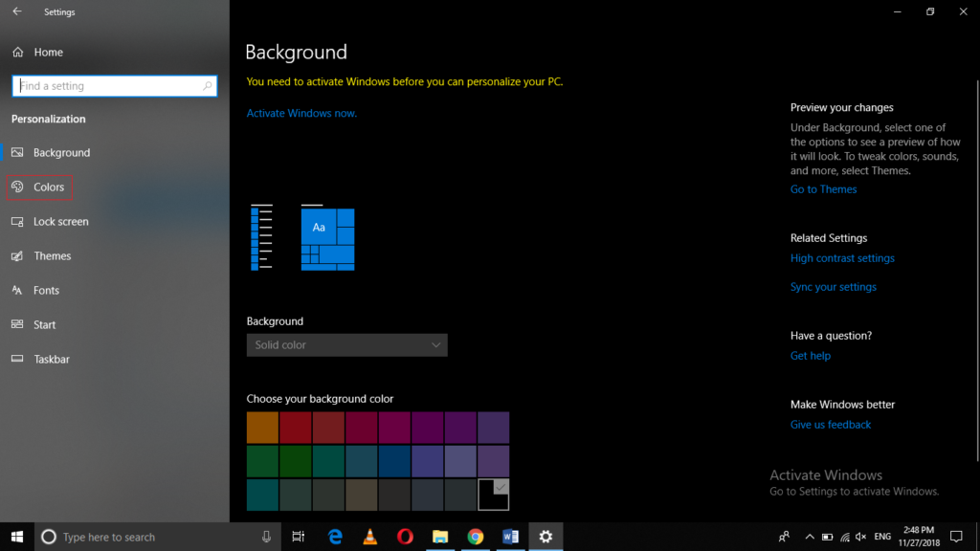Open High contrast settings link

[x=842, y=258]
